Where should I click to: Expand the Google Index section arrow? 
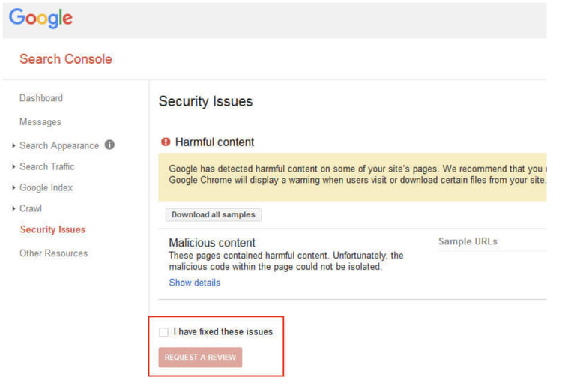(13, 187)
